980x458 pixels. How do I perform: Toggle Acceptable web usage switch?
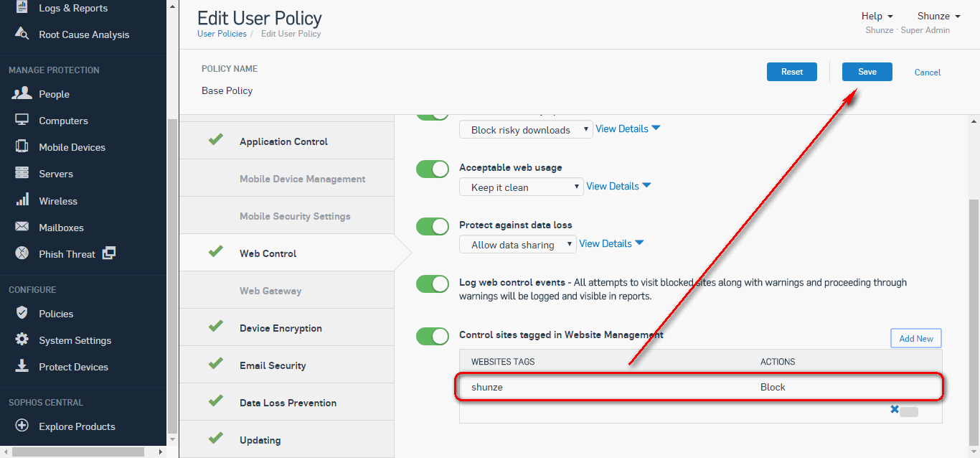point(433,169)
